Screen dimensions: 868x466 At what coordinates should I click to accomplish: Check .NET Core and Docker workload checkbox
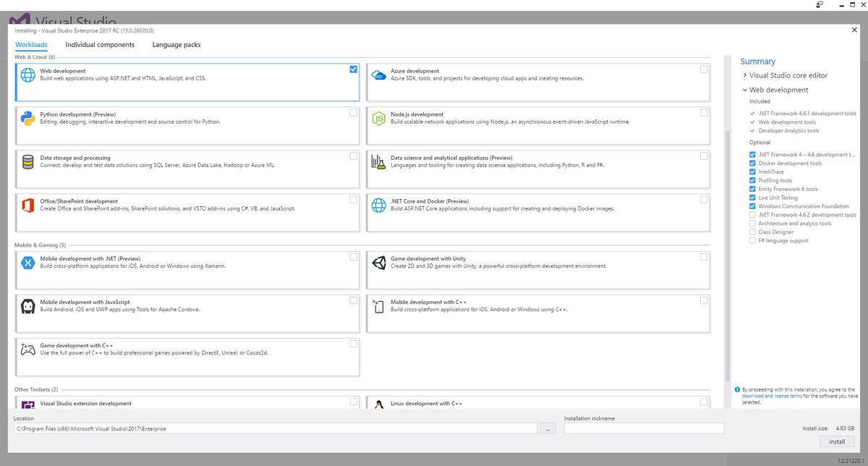click(704, 200)
